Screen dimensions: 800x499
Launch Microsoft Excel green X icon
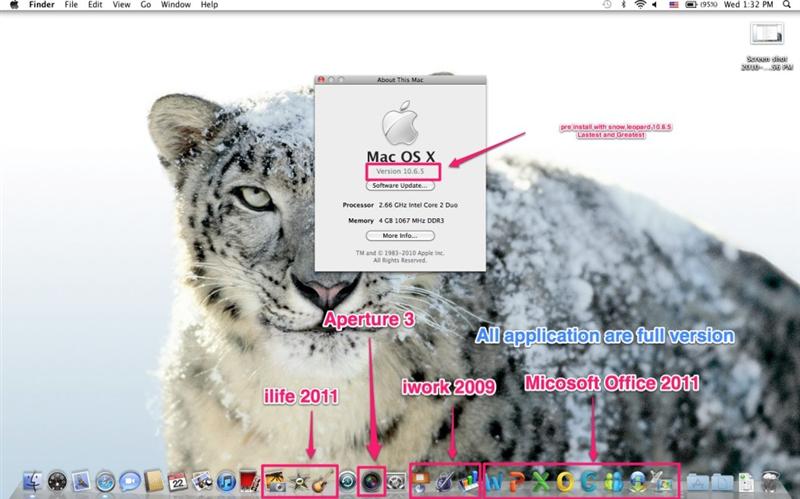click(x=541, y=482)
